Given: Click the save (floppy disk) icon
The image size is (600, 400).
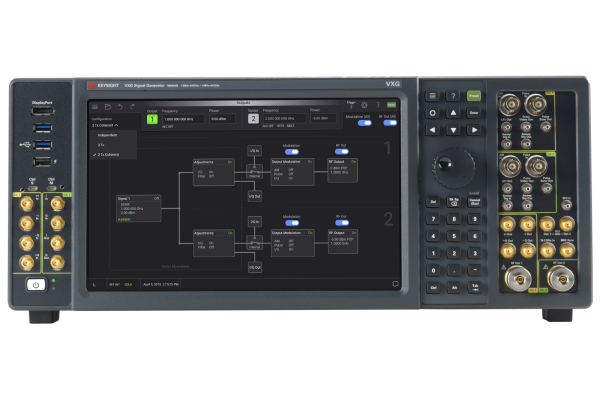Looking at the screenshot, I should coord(107,106).
